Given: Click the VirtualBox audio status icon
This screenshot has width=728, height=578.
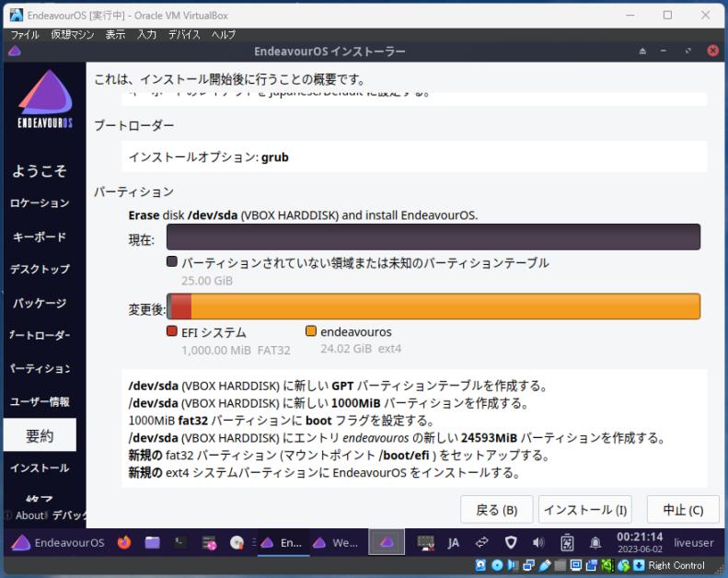Looking at the screenshot, I should point(513,565).
